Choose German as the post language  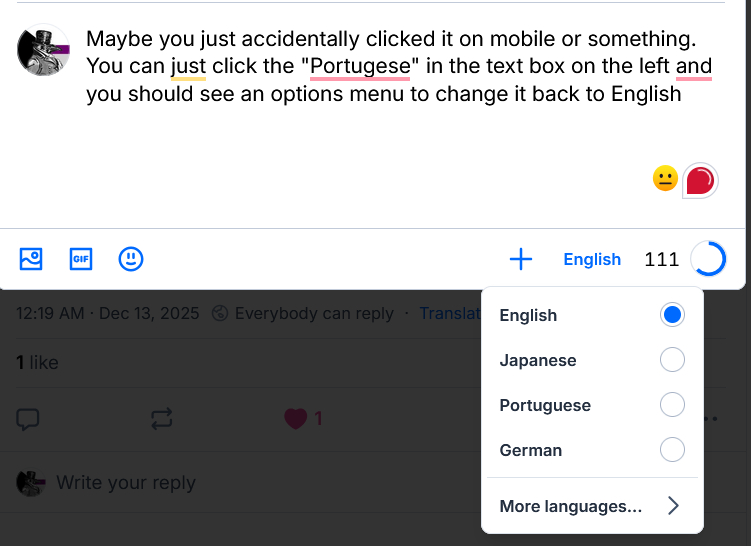[x=673, y=450]
